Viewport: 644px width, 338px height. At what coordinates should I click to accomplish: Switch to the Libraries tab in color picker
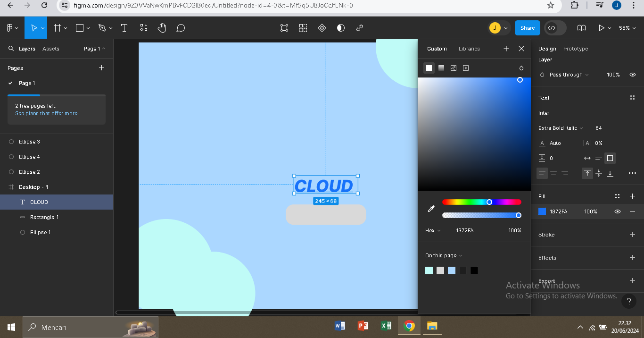pyautogui.click(x=469, y=49)
